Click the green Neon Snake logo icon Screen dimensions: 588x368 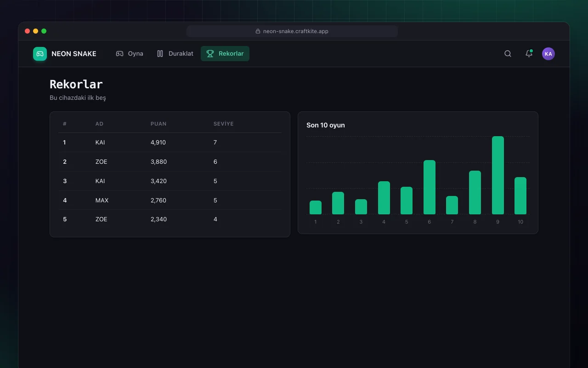[40, 54]
